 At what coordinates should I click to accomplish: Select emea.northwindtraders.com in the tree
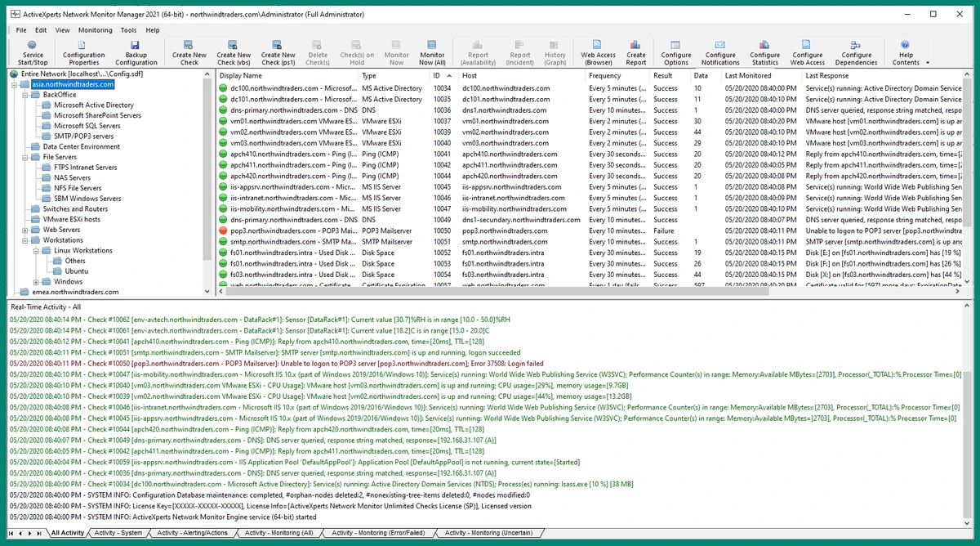pos(75,292)
